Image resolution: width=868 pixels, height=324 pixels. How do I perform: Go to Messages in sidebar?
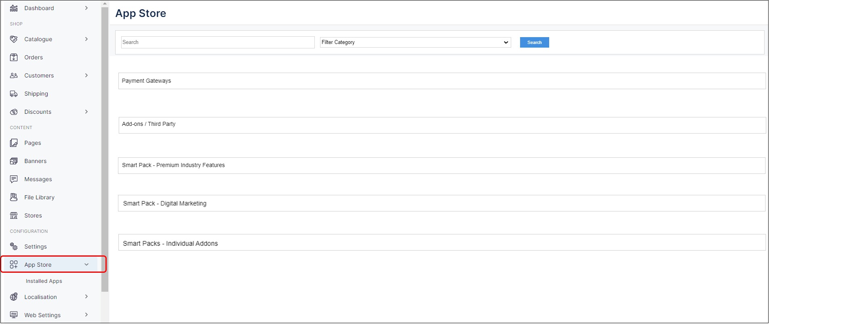tap(38, 179)
